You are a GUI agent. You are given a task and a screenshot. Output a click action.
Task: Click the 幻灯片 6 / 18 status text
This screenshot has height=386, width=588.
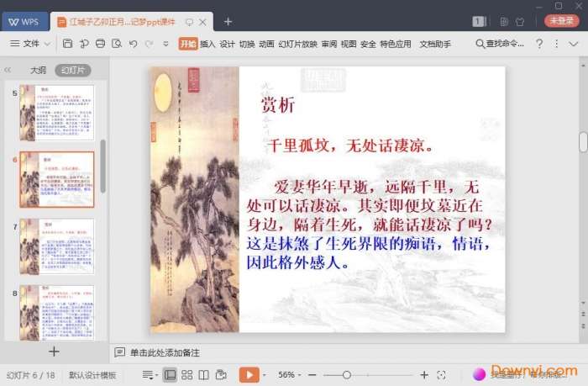click(x=31, y=375)
